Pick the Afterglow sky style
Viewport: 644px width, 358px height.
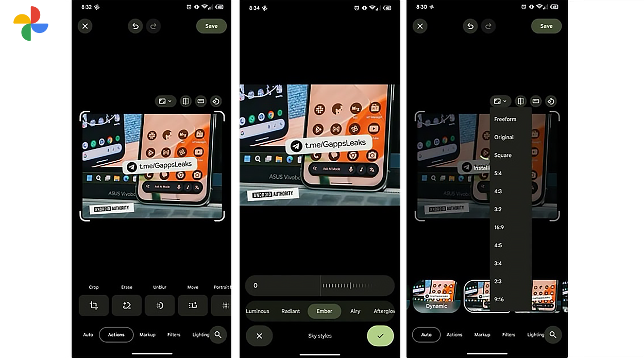point(384,311)
